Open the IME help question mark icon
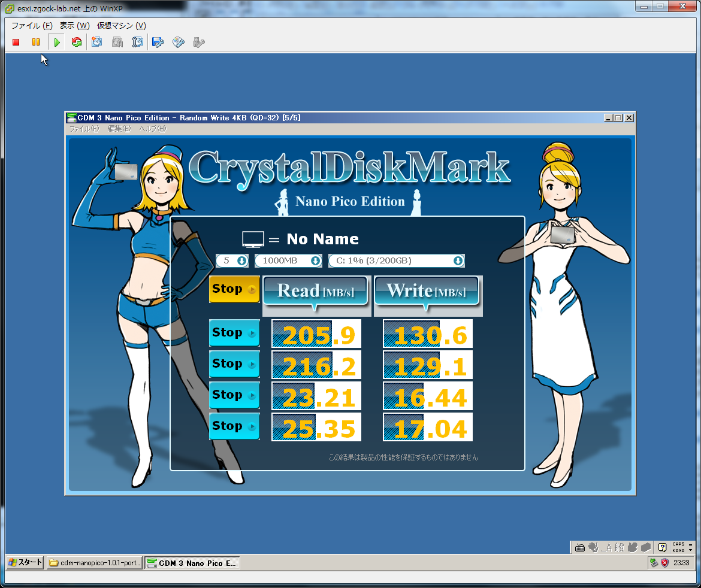Viewport: 701px width, 588px height. click(x=663, y=547)
